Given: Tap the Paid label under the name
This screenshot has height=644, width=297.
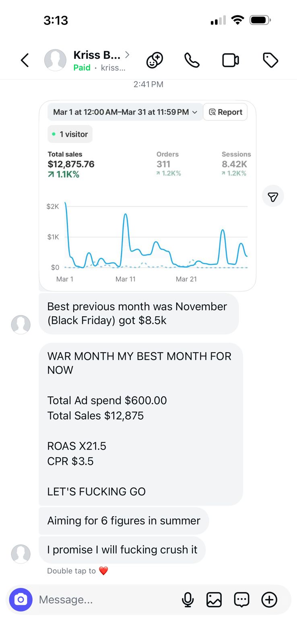Looking at the screenshot, I should coord(82,68).
